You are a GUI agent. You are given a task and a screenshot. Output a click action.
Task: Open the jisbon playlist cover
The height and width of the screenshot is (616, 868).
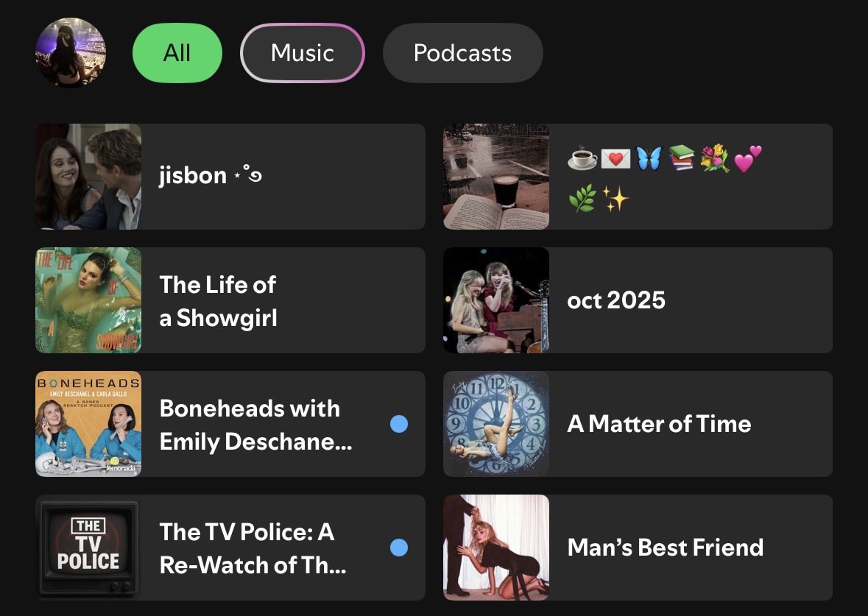click(88, 177)
